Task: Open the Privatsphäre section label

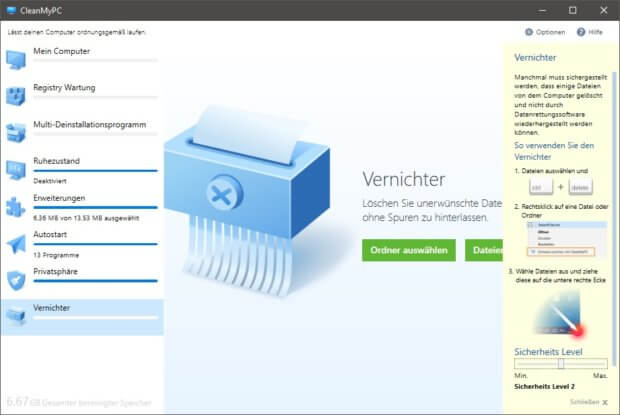Action: click(55, 272)
